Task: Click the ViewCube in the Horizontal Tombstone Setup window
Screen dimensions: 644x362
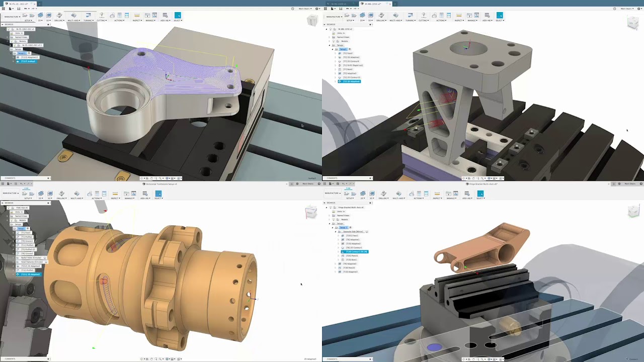Action: coord(310,213)
